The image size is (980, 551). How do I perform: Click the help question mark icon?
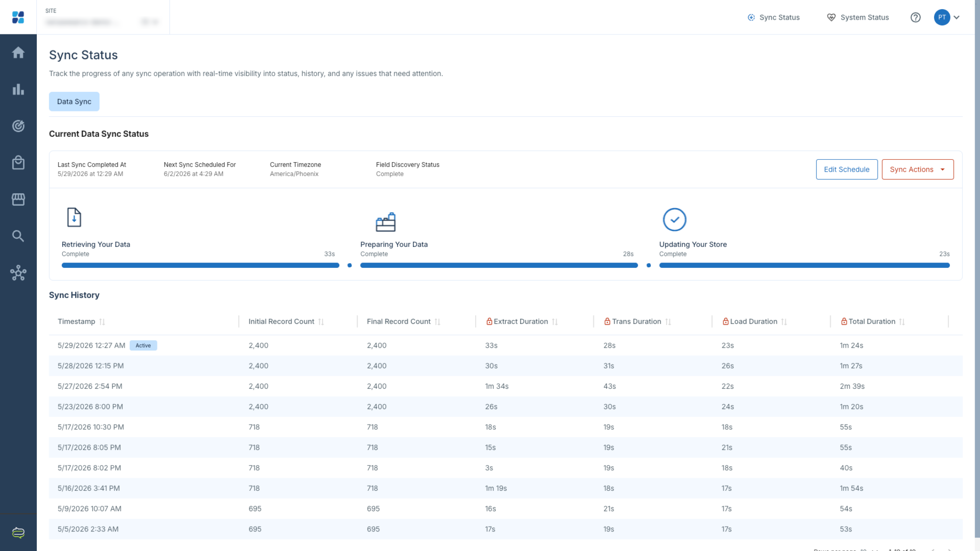pos(915,18)
